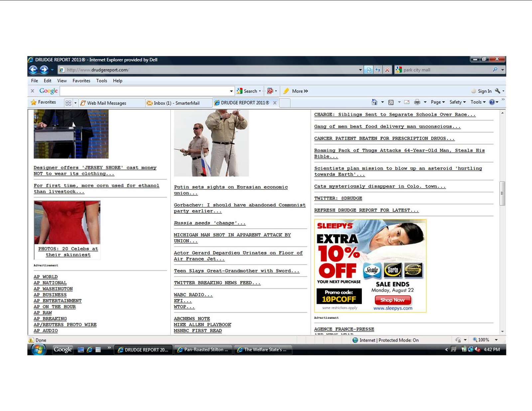Switch to 'Pan-Roasted Stilton' taskbar window
Screen dimensions: 532x411
[x=202, y=349]
